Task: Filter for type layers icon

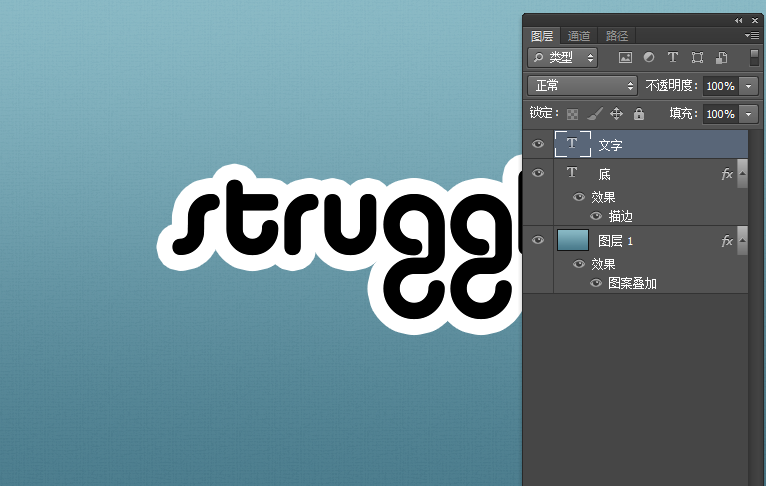Action: 673,58
